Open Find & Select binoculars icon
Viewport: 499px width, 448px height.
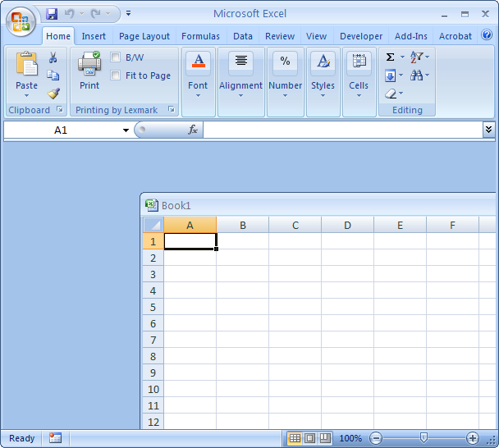[x=417, y=75]
